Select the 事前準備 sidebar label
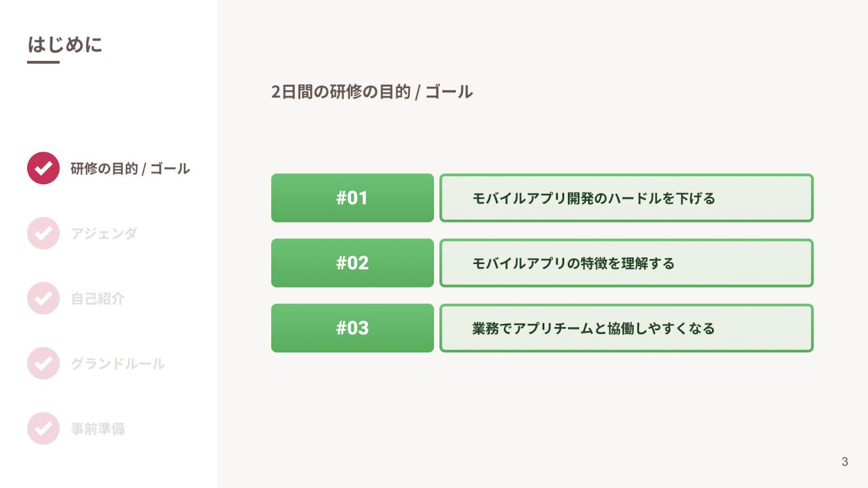868x488 pixels. pos(98,429)
